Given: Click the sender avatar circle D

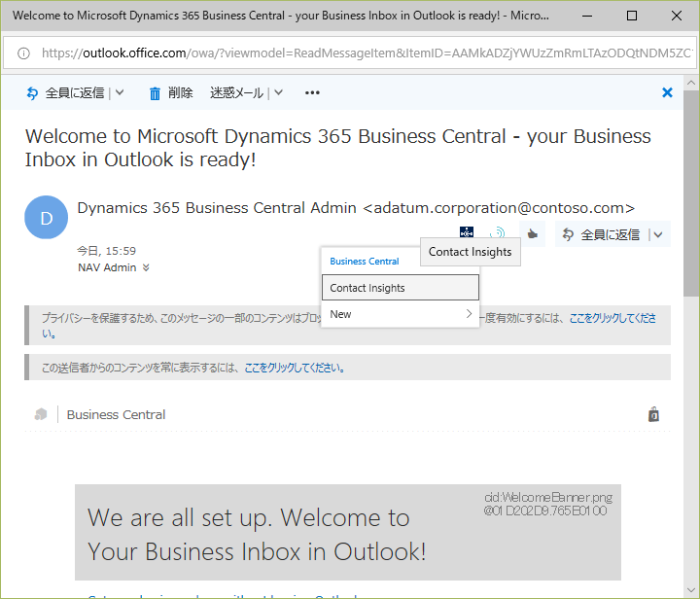Looking at the screenshot, I should [47, 218].
